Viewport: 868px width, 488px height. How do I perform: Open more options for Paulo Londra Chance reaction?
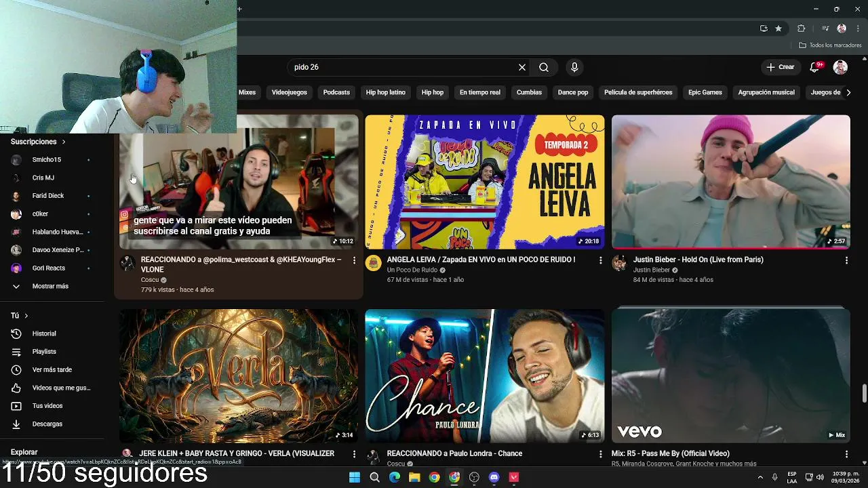(x=600, y=454)
